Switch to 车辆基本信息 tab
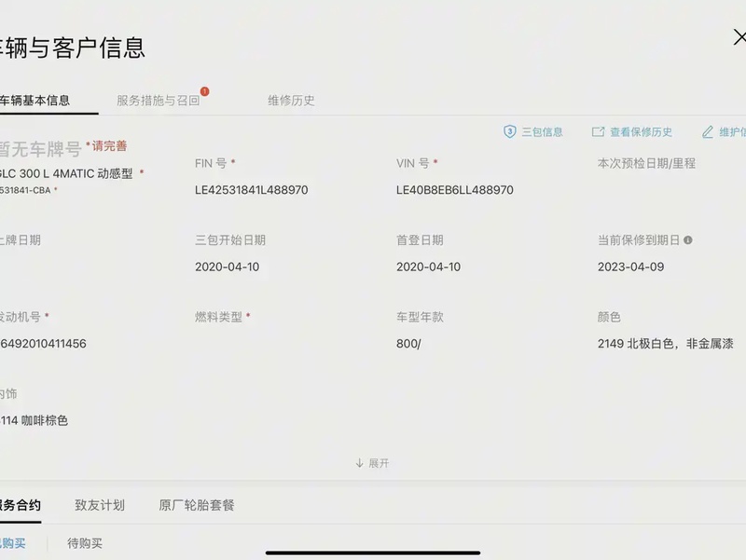 35,101
